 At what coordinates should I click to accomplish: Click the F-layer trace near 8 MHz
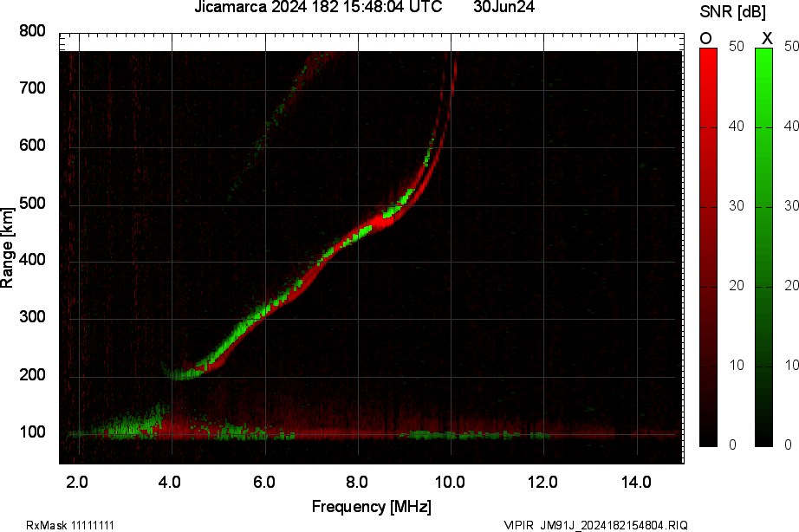tap(358, 234)
